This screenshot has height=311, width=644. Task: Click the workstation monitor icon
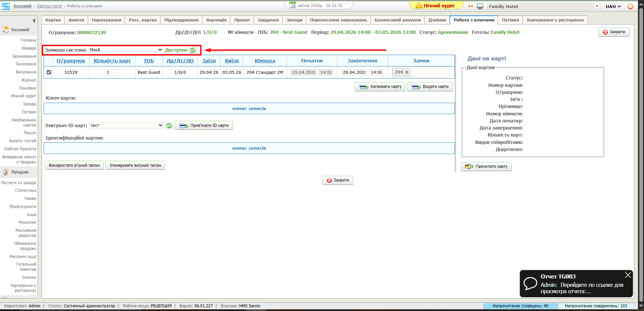480,6
